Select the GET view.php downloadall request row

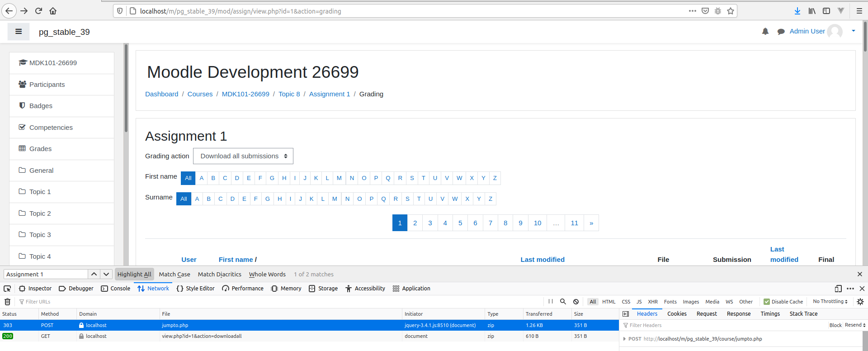click(309, 336)
